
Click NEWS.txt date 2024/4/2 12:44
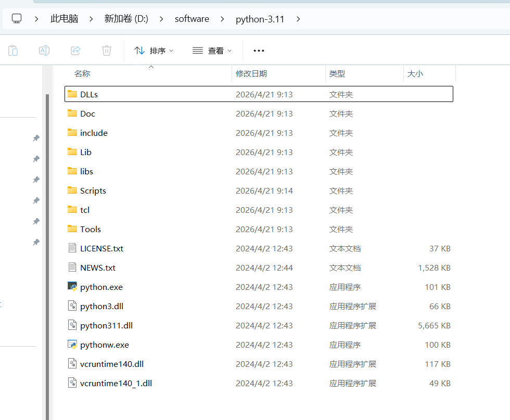264,268
